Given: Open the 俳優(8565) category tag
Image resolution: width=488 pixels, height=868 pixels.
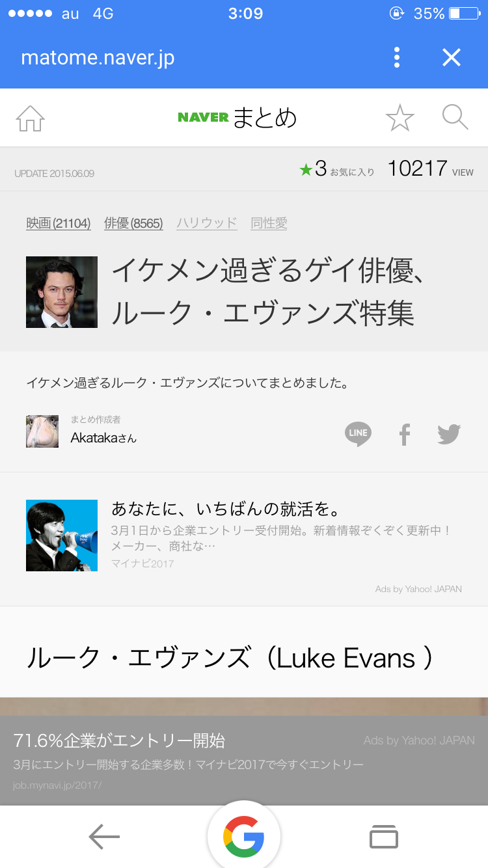Looking at the screenshot, I should 133,223.
